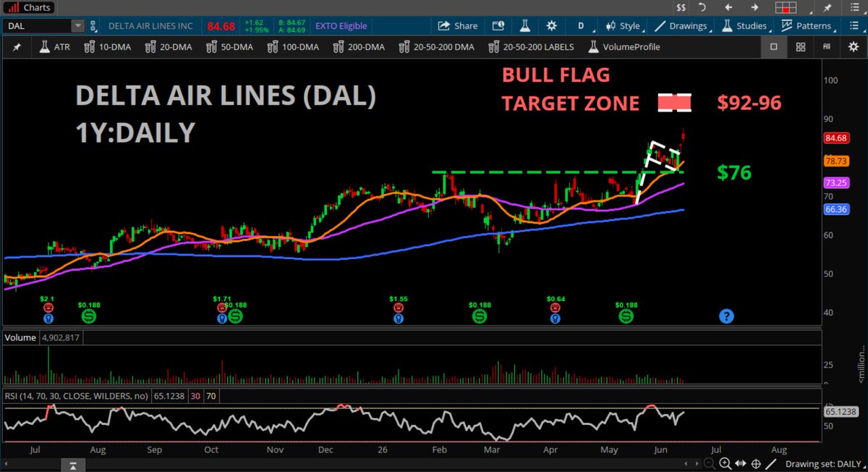
Task: Click the orange 78.73 price bubble
Action: coord(838,161)
